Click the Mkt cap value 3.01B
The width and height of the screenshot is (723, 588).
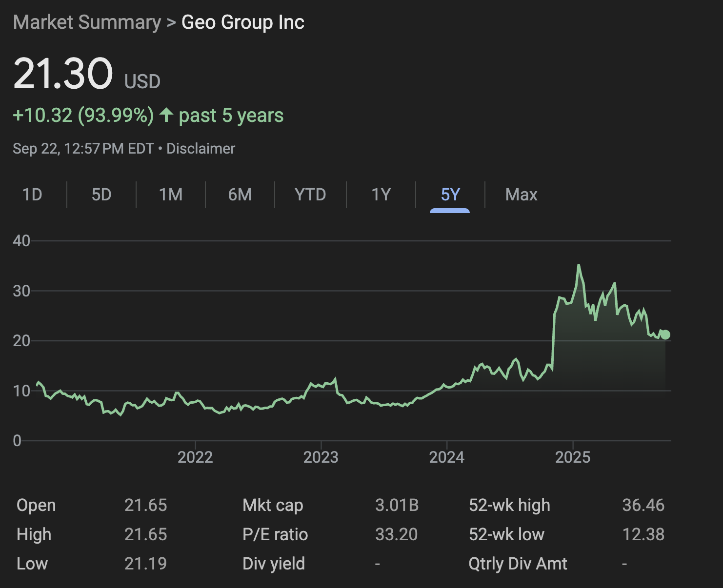coord(397,505)
